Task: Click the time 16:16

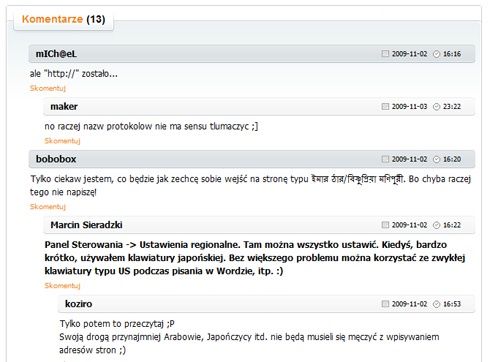Action: click(452, 54)
